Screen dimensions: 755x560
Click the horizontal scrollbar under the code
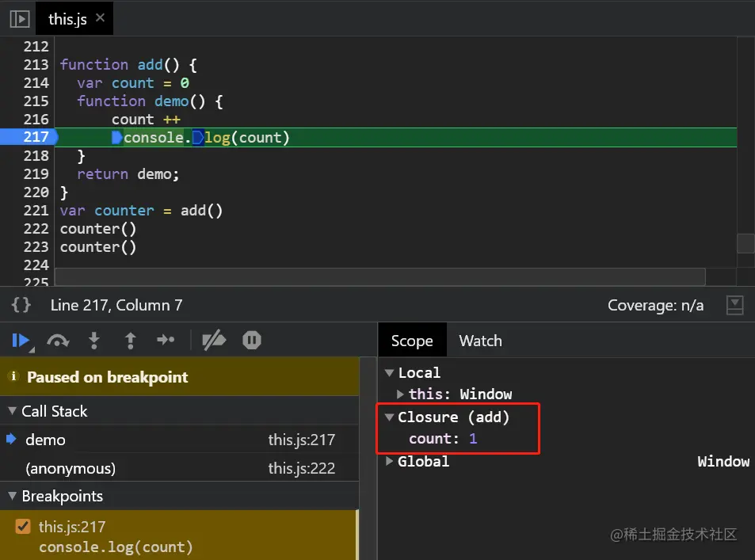click(380, 277)
